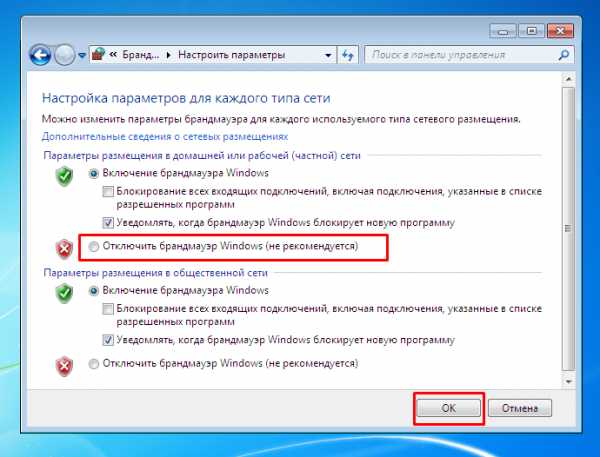Select 'Отключить брандмауэр Windows' for private network
Image resolution: width=600 pixels, height=457 pixels.
95,245
